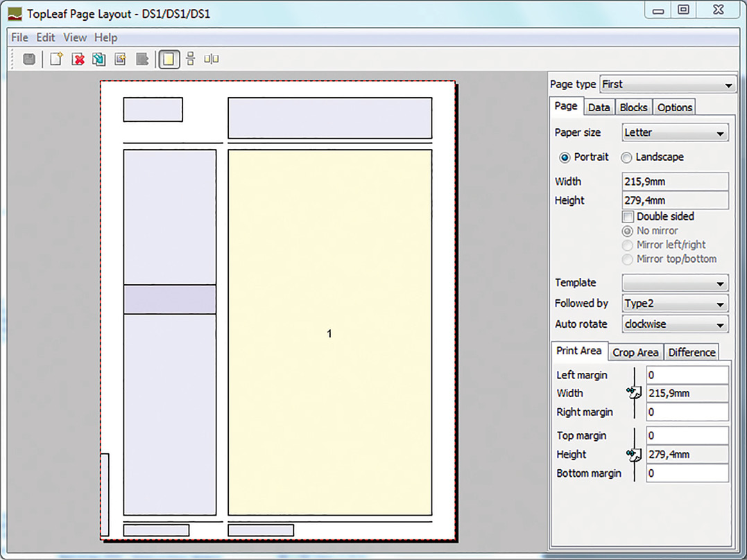Screen dimensions: 747x560
Task: Select the upper sidebar block in left column
Action: 170,217
